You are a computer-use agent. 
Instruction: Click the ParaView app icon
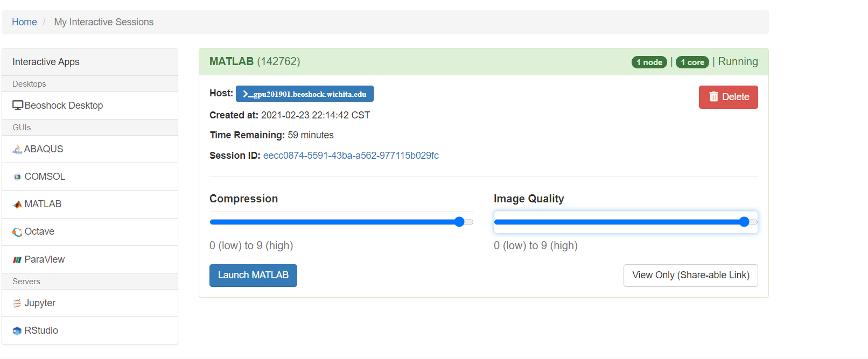tap(17, 260)
